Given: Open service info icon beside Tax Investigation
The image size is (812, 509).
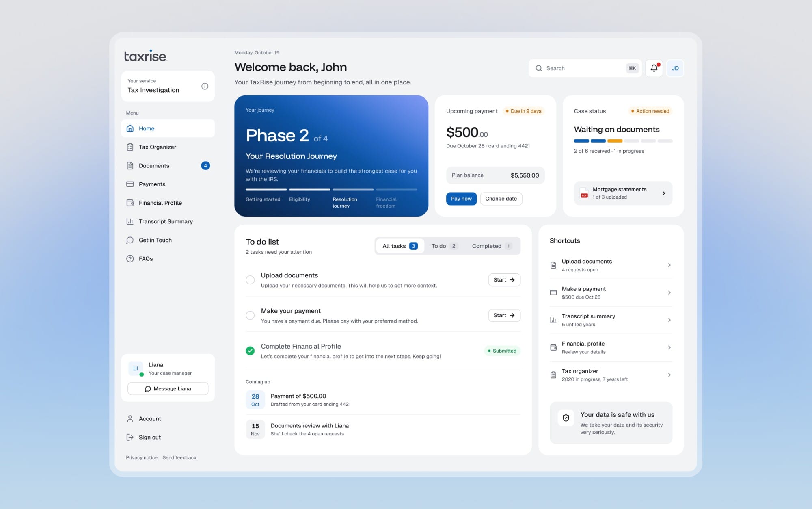Looking at the screenshot, I should [x=205, y=86].
